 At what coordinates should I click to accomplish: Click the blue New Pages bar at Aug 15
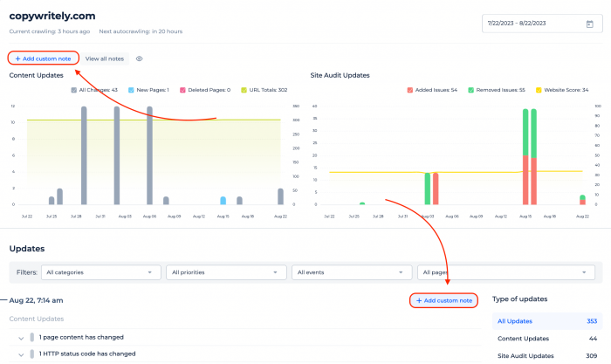click(223, 201)
